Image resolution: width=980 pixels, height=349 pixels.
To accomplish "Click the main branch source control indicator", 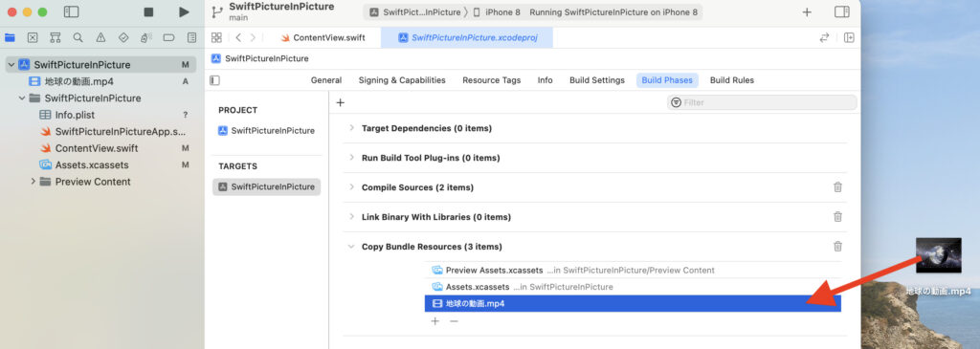I will point(238,17).
